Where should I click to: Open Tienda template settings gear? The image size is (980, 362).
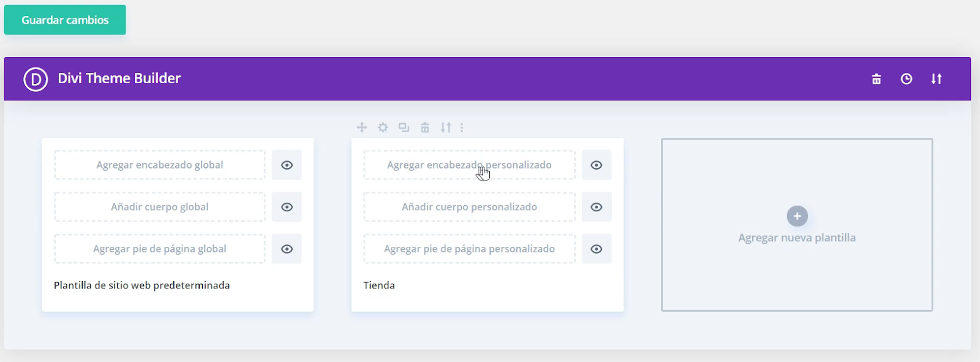(x=383, y=127)
